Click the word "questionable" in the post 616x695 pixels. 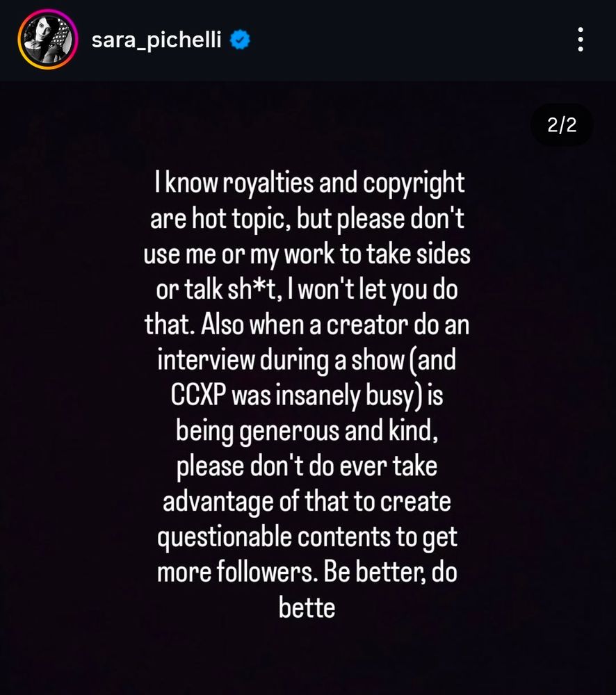225,537
